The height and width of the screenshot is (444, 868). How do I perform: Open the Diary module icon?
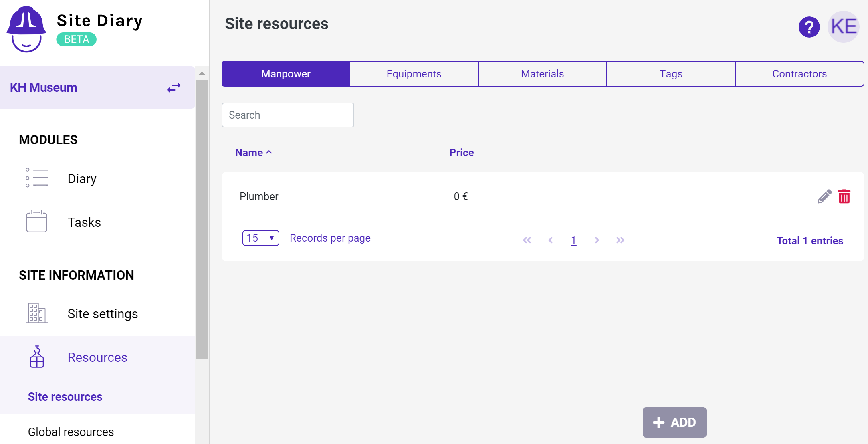coord(36,178)
